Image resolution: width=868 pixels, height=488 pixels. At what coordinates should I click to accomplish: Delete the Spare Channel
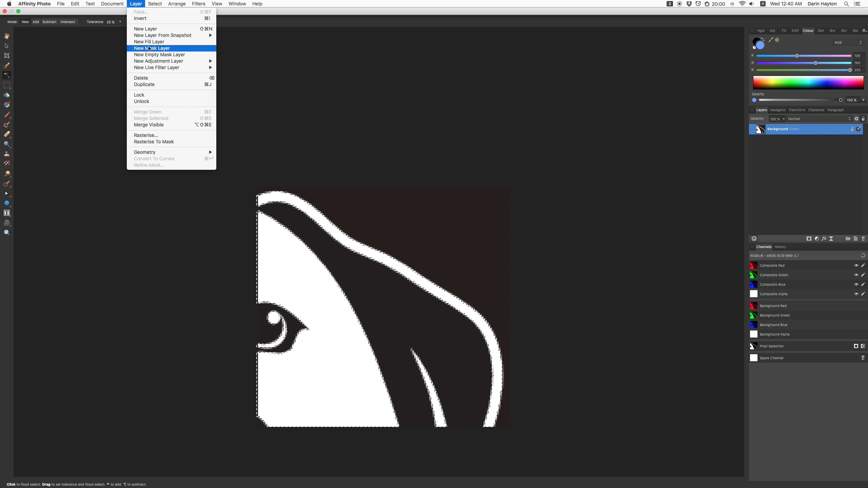click(863, 358)
